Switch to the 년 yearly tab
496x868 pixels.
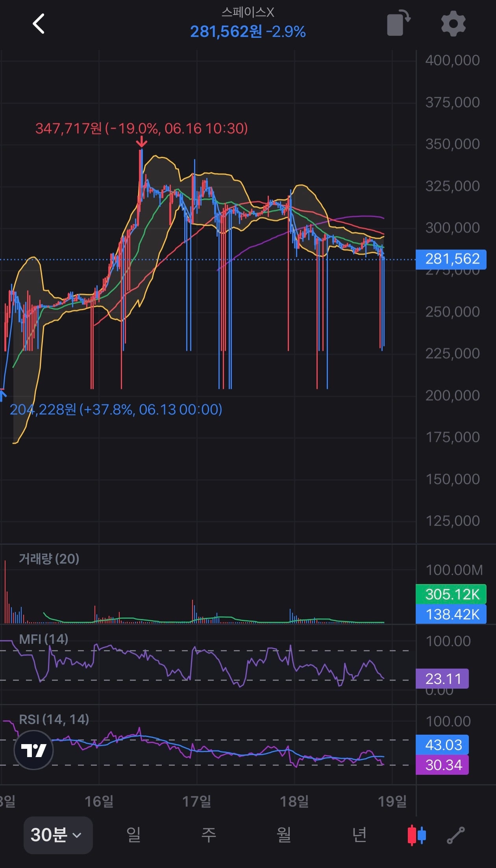click(359, 835)
